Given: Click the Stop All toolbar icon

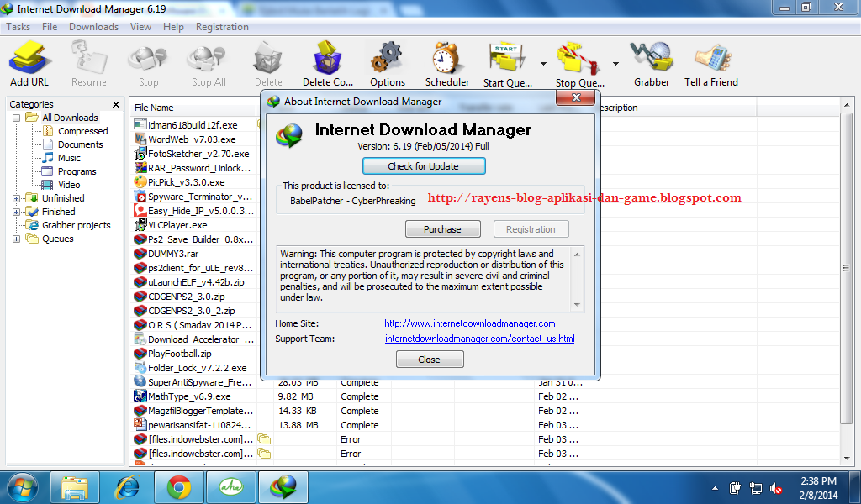Looking at the screenshot, I should point(209,64).
